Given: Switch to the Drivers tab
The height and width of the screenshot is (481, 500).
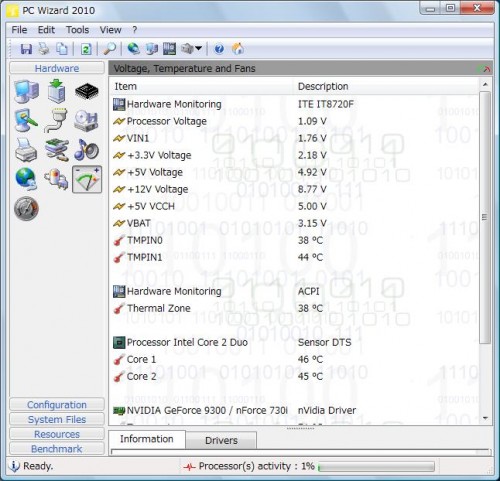Looking at the screenshot, I should tap(221, 440).
